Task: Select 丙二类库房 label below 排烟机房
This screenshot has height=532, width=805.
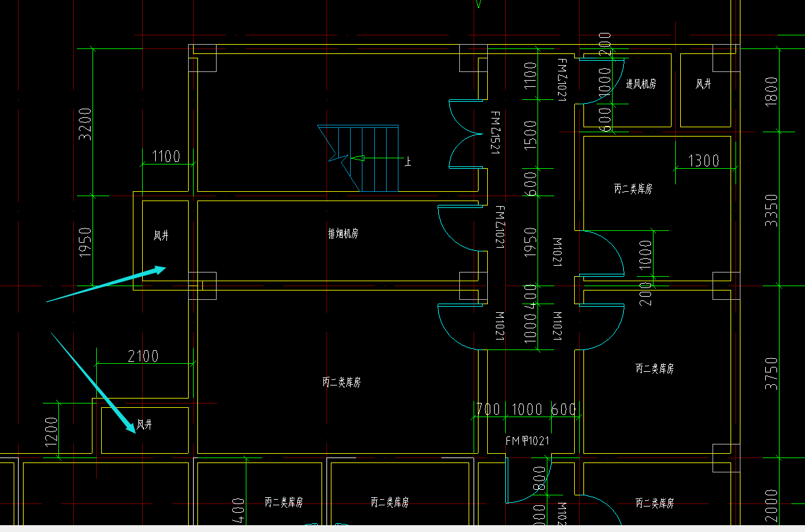Action: tap(341, 382)
